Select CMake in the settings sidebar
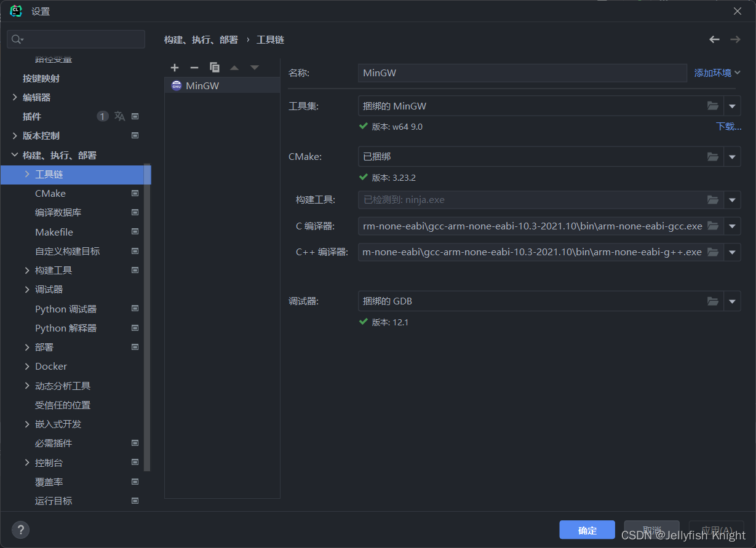Image resolution: width=756 pixels, height=548 pixels. (52, 193)
